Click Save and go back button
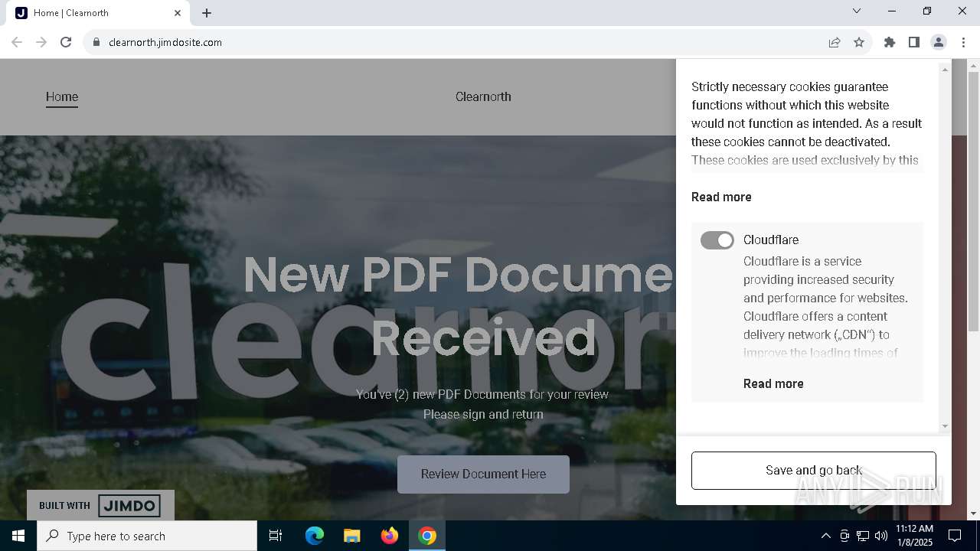The height and width of the screenshot is (551, 980). [814, 471]
